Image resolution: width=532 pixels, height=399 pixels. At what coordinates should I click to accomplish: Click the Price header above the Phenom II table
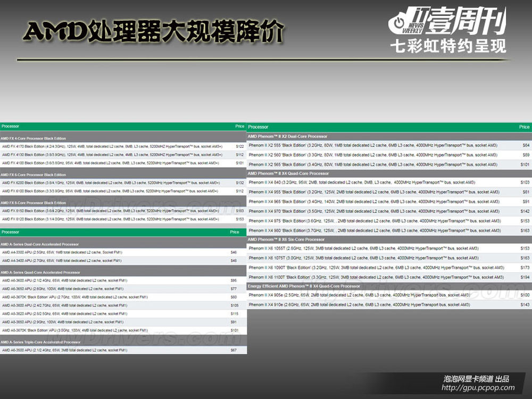[x=524, y=127]
